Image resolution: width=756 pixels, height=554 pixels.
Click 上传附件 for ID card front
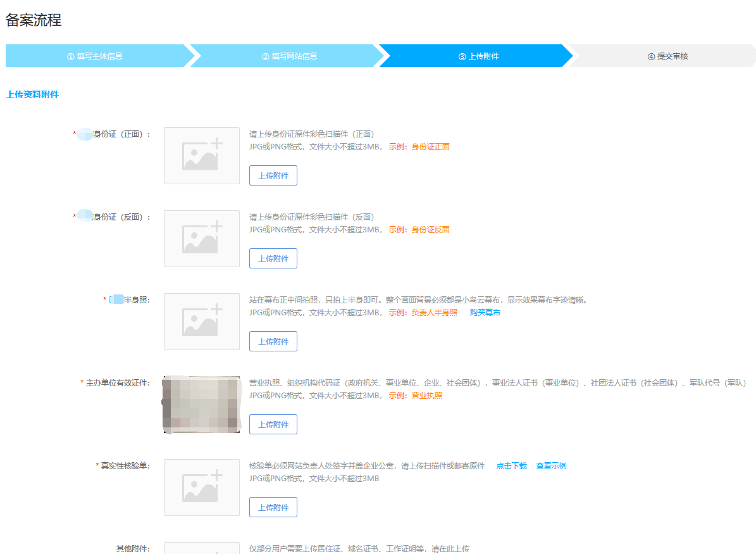click(273, 175)
